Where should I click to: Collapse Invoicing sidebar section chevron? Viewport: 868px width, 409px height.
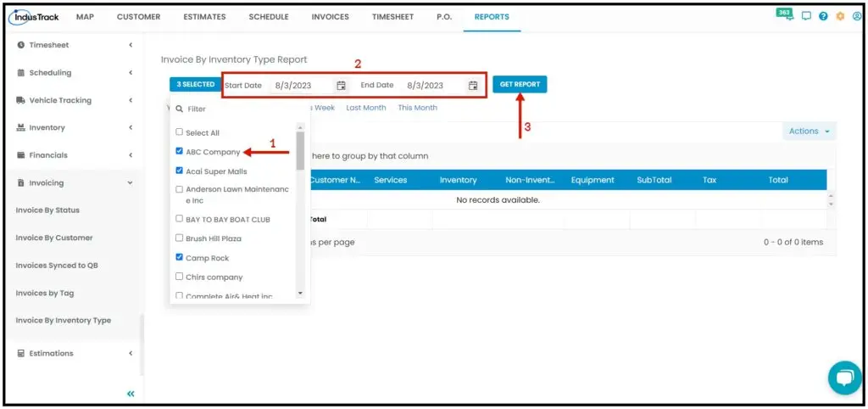coord(131,183)
